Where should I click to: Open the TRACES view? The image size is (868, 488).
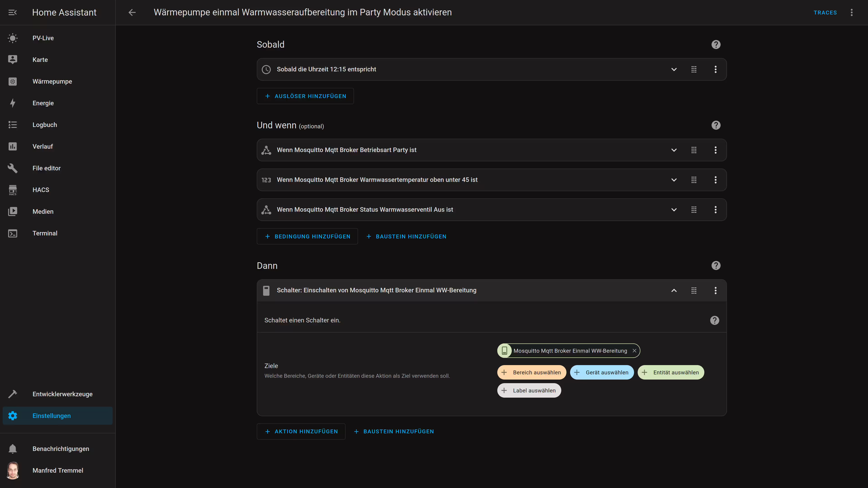pyautogui.click(x=825, y=12)
